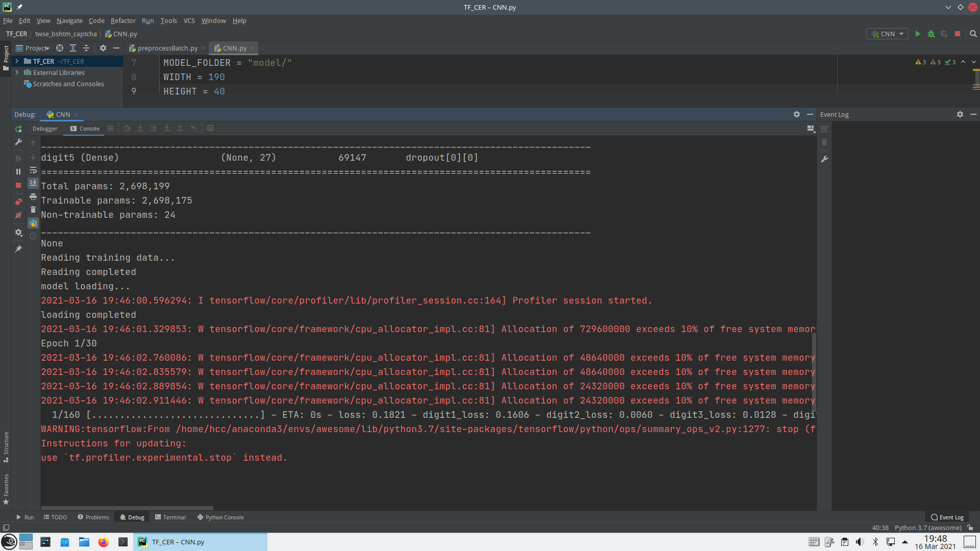Click the volume icon in system tray
The width and height of the screenshot is (980, 551).
click(x=860, y=542)
